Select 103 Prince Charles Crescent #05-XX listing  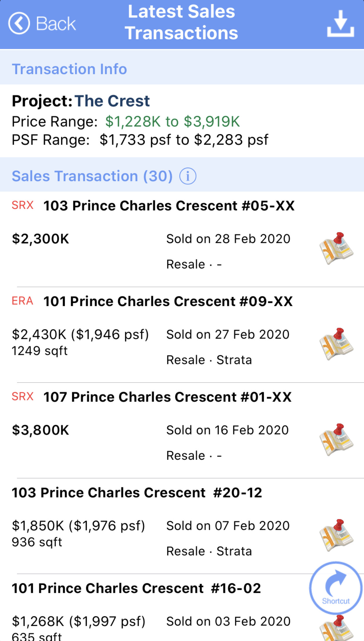tap(169, 206)
